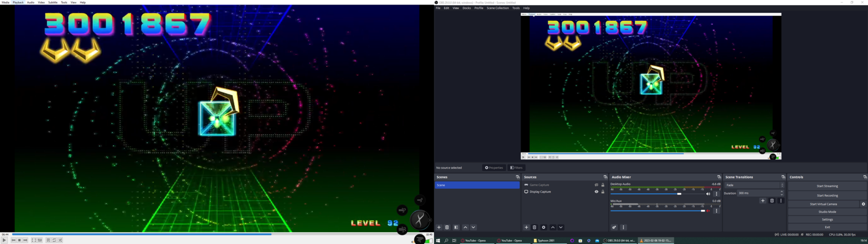Screen dimensions: 868x244
Task: Click Start Streaming
Action: coord(827,186)
